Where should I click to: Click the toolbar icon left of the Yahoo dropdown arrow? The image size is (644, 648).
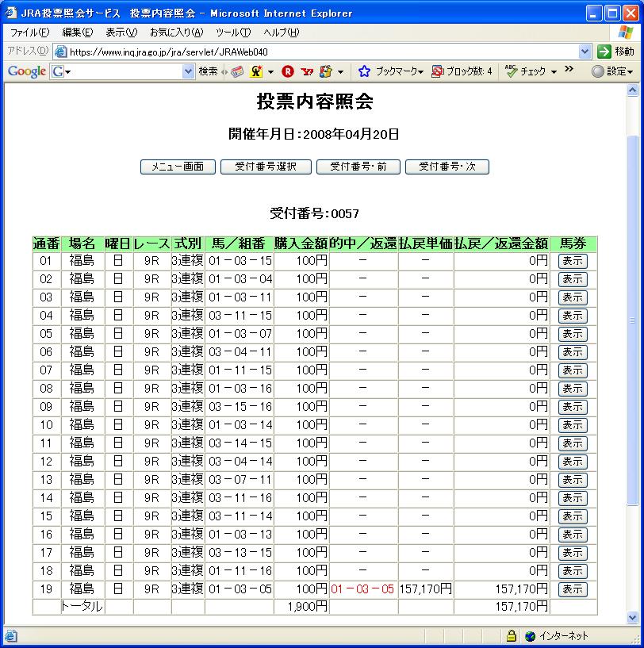(326, 71)
